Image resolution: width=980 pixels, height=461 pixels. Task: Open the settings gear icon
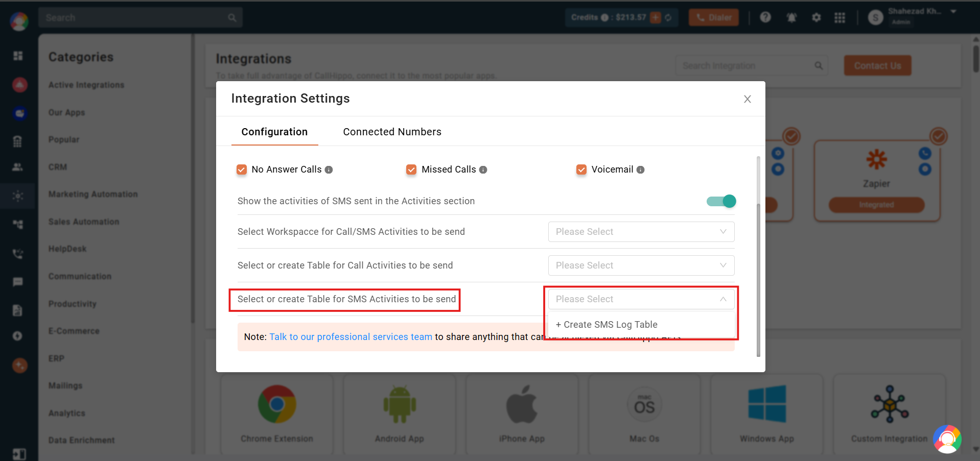point(816,17)
